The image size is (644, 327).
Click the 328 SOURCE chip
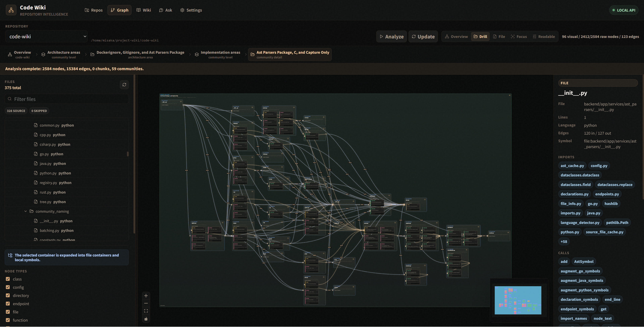(16, 111)
